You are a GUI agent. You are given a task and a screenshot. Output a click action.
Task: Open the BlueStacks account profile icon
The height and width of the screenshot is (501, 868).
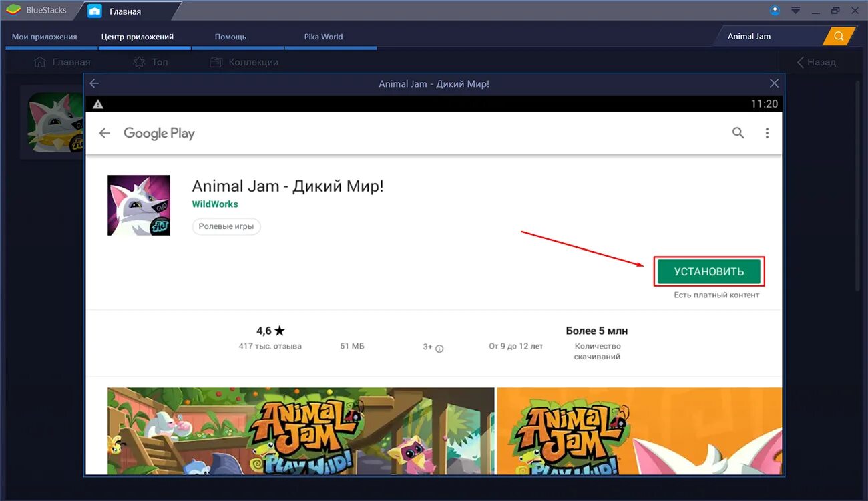point(775,10)
